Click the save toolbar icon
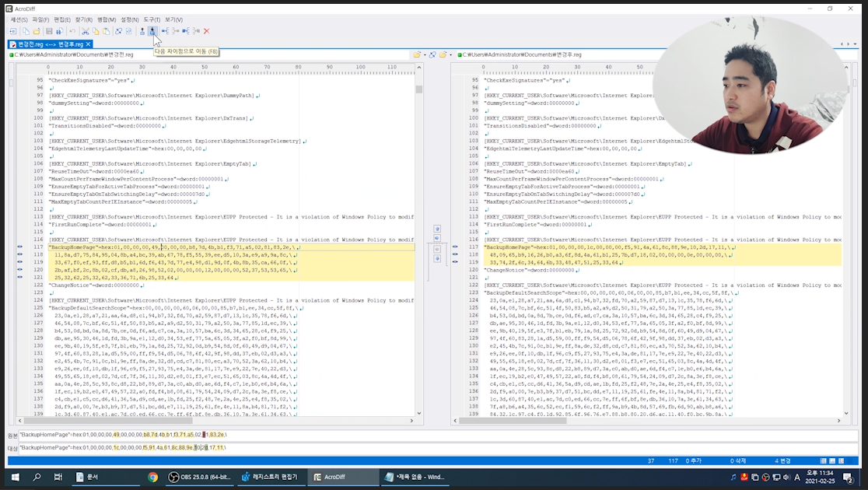Image resolution: width=868 pixels, height=490 pixels. click(x=49, y=32)
